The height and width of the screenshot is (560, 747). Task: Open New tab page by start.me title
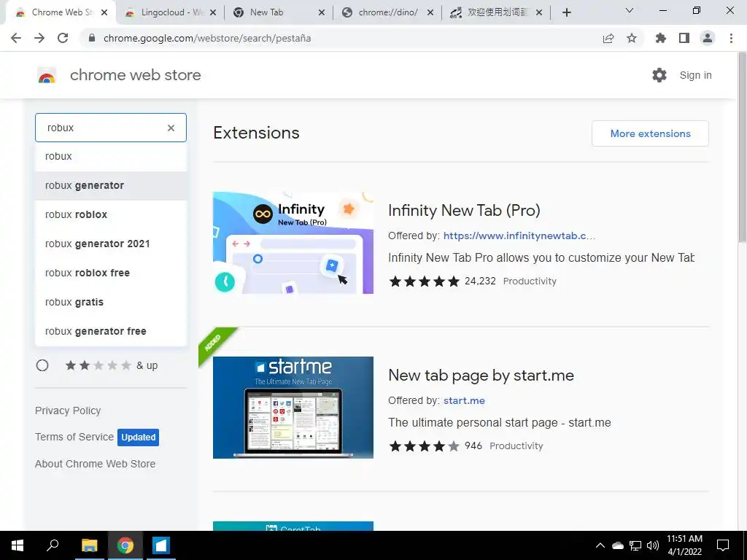click(481, 376)
